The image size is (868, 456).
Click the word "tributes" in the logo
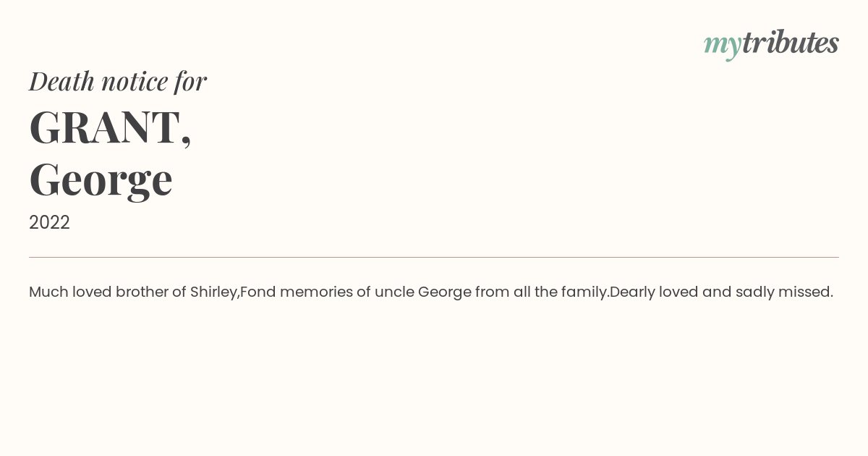[790, 43]
